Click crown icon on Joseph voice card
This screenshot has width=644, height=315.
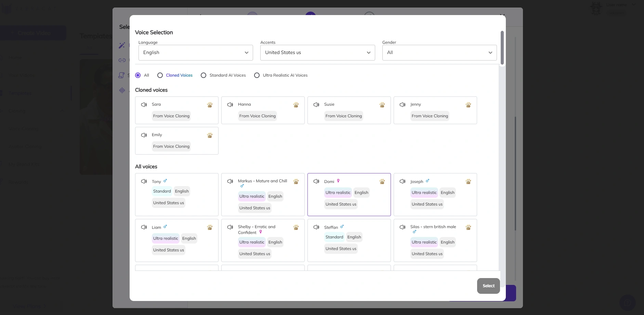468,182
